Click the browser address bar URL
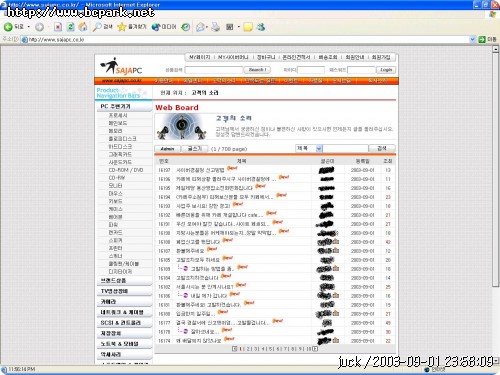Screen dimensions: 500x375 click(x=57, y=40)
